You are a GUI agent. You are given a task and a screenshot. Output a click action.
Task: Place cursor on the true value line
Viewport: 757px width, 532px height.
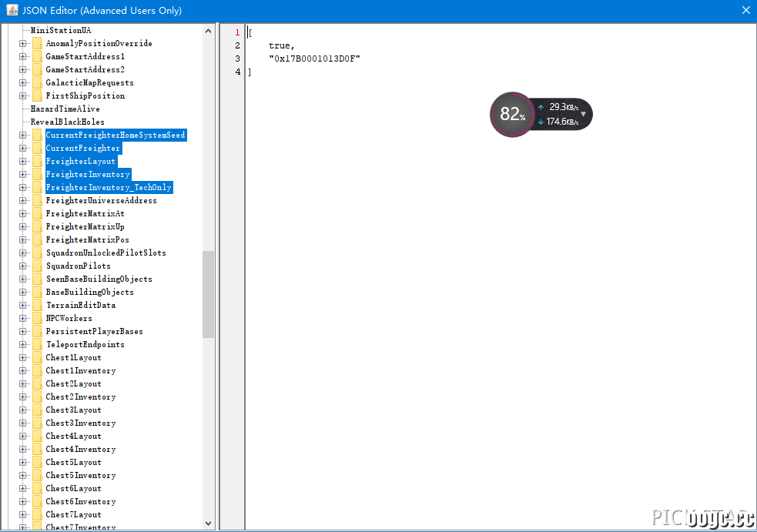pos(281,46)
